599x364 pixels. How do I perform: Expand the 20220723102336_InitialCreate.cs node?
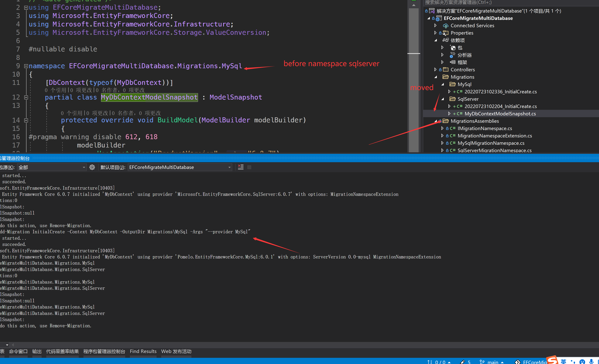tap(449, 92)
